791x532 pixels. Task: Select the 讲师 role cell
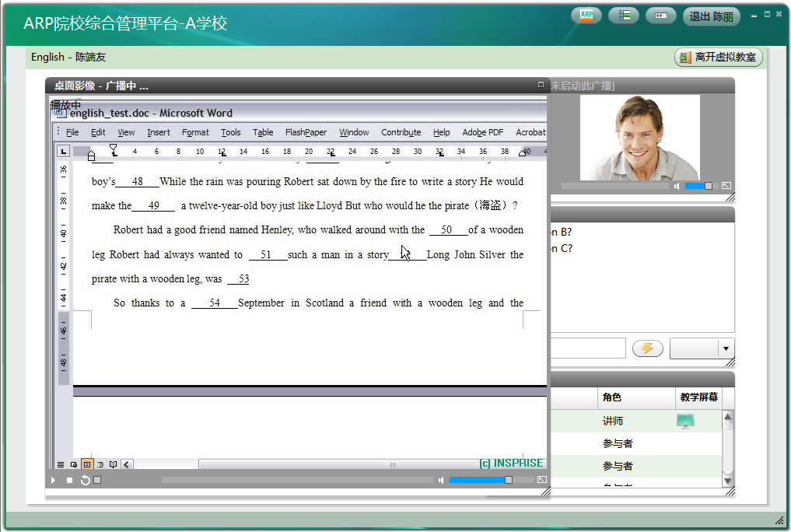[x=613, y=421]
